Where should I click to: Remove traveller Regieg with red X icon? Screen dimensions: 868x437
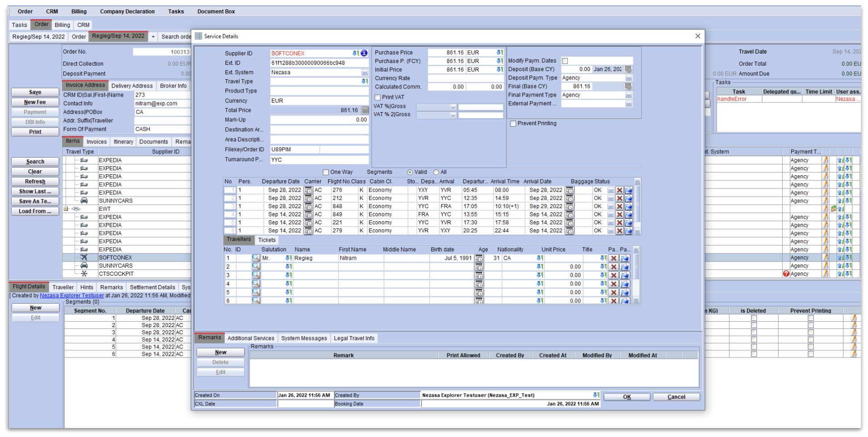[x=614, y=258]
